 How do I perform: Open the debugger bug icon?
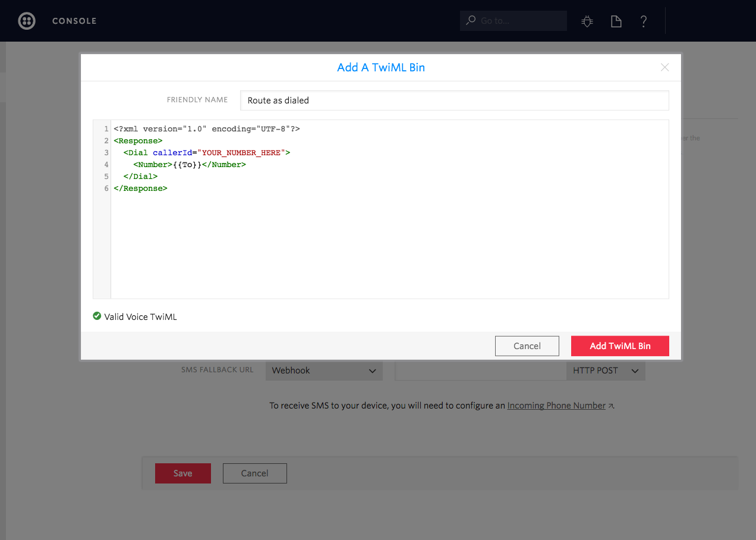(587, 21)
